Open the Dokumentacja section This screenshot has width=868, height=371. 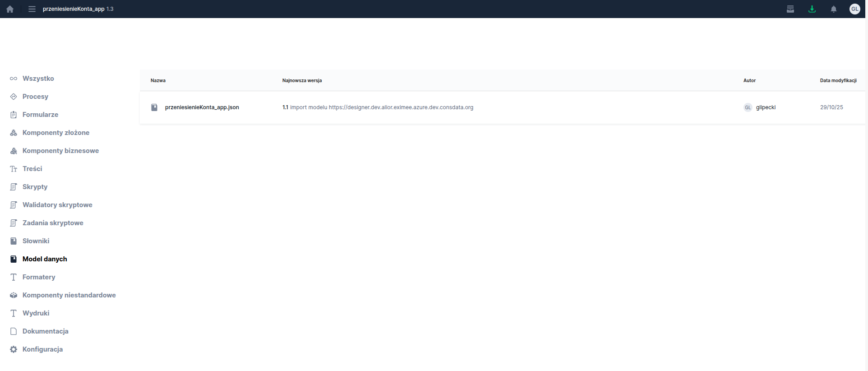[x=45, y=331]
